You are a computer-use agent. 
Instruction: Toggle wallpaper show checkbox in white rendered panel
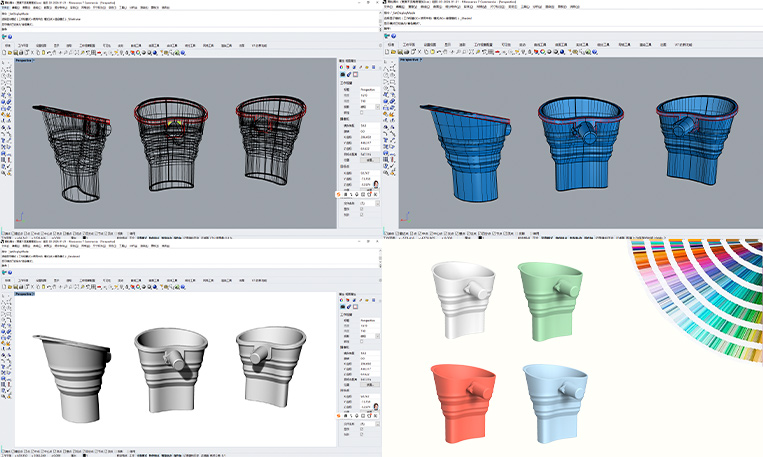click(x=362, y=429)
